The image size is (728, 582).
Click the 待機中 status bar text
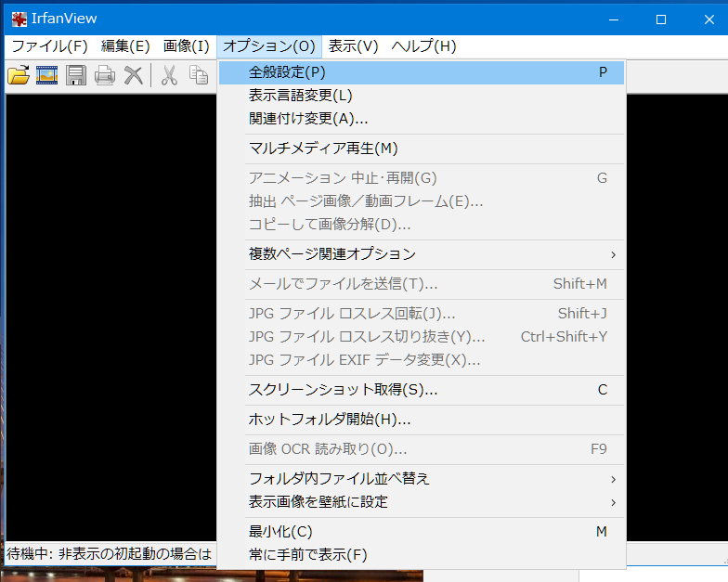110,553
